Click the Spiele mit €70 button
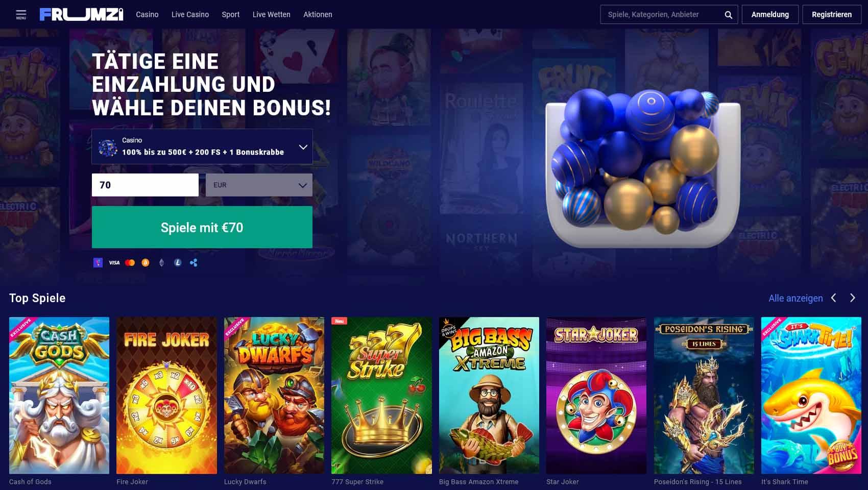 tap(202, 227)
